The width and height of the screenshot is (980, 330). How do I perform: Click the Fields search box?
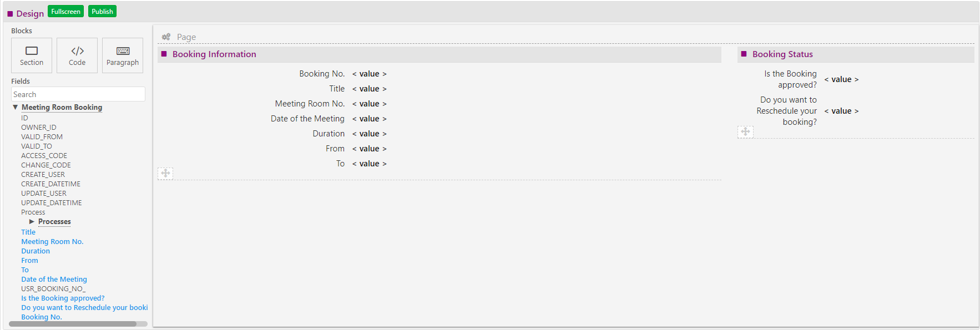(78, 94)
